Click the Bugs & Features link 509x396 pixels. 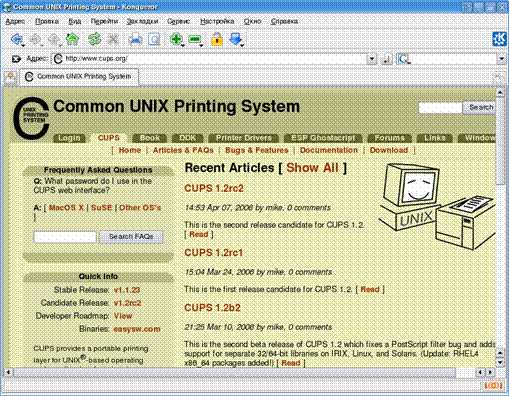click(257, 150)
